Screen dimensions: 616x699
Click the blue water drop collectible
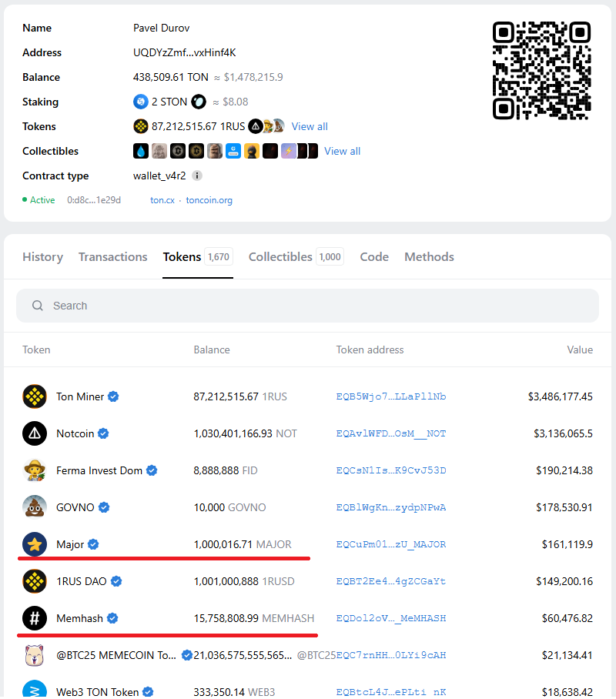point(140,151)
